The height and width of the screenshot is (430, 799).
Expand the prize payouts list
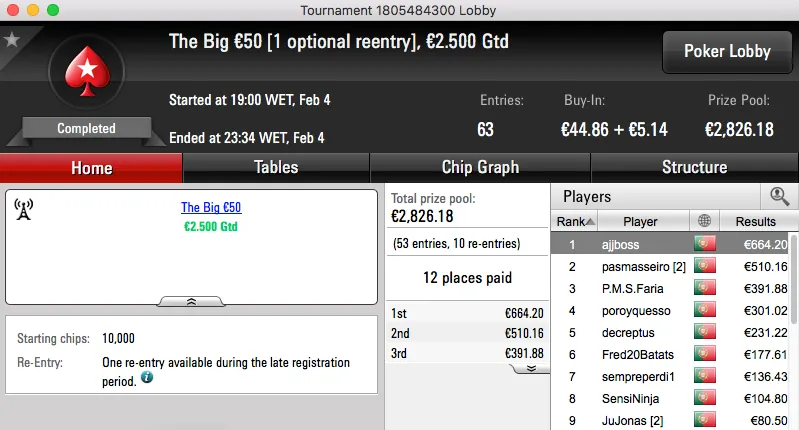[x=530, y=368]
